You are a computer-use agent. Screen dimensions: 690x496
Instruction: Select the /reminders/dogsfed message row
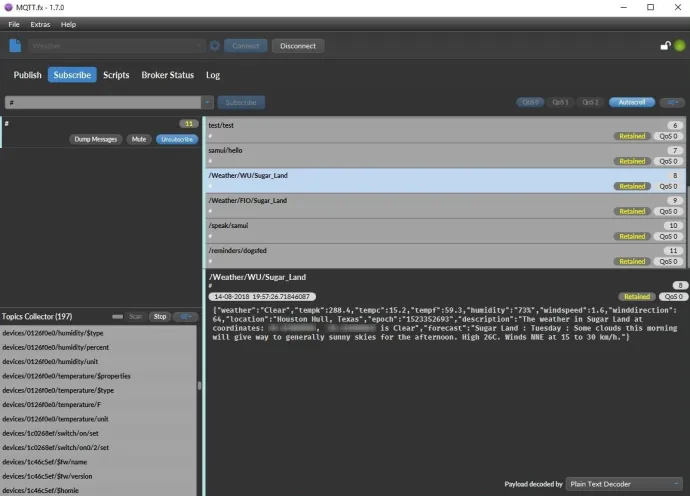coord(445,256)
